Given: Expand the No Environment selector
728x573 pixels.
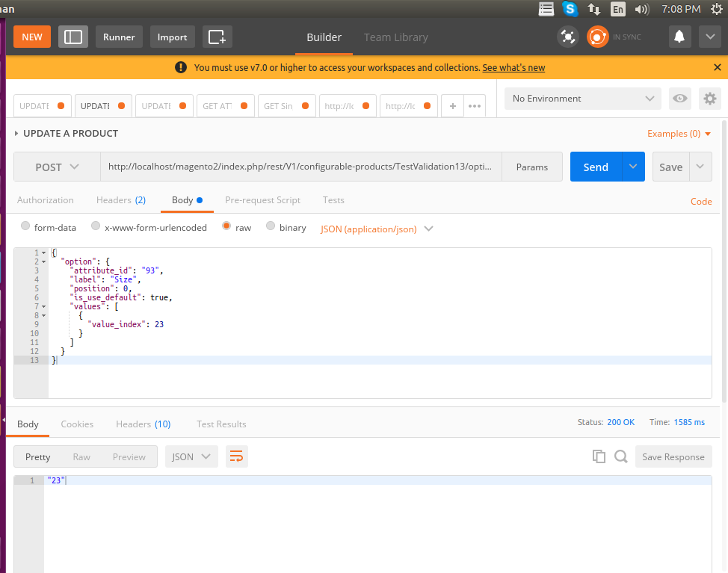Looking at the screenshot, I should pos(583,99).
